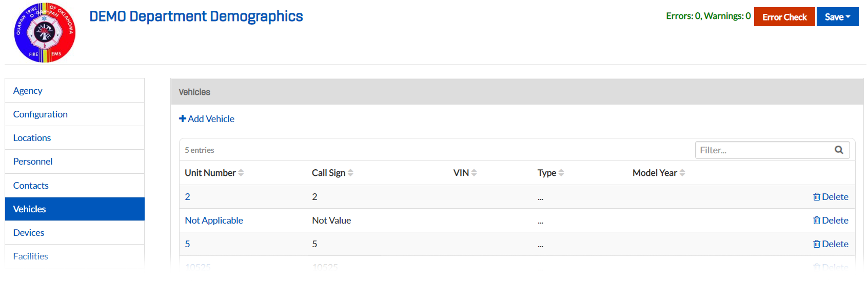Click the search magnifier icon in filter box
The height and width of the screenshot is (281, 868).
point(839,150)
